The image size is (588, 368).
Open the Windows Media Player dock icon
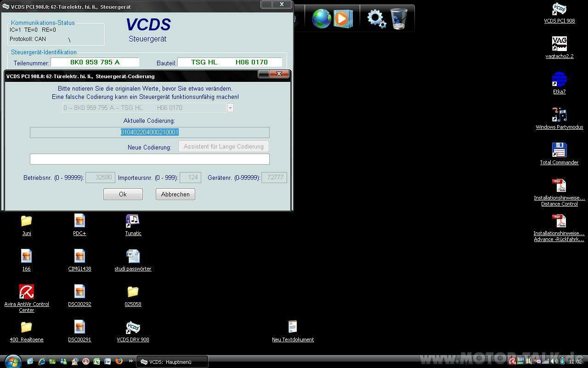click(x=343, y=19)
